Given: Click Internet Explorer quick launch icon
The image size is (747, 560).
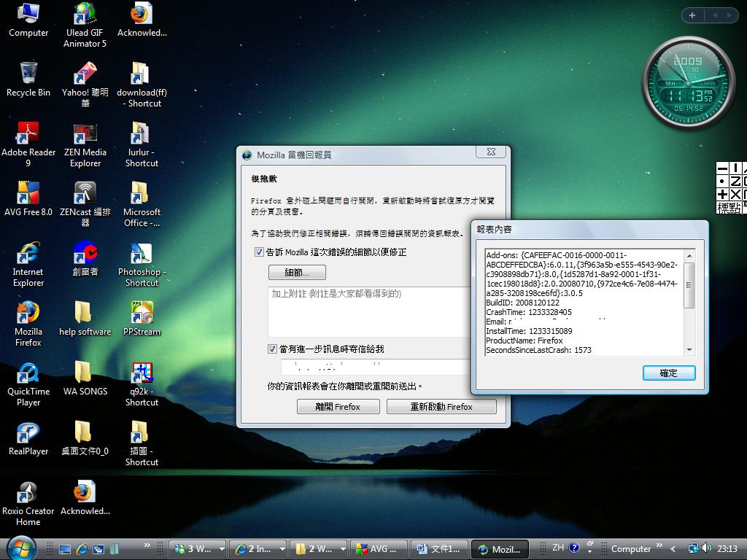Looking at the screenshot, I should point(82,549).
